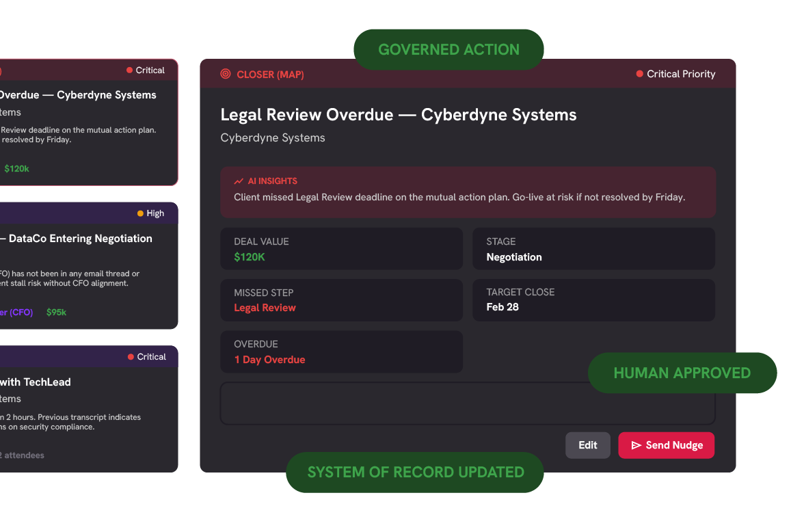Click the Edit button
The height and width of the screenshot is (532, 791).
click(588, 445)
